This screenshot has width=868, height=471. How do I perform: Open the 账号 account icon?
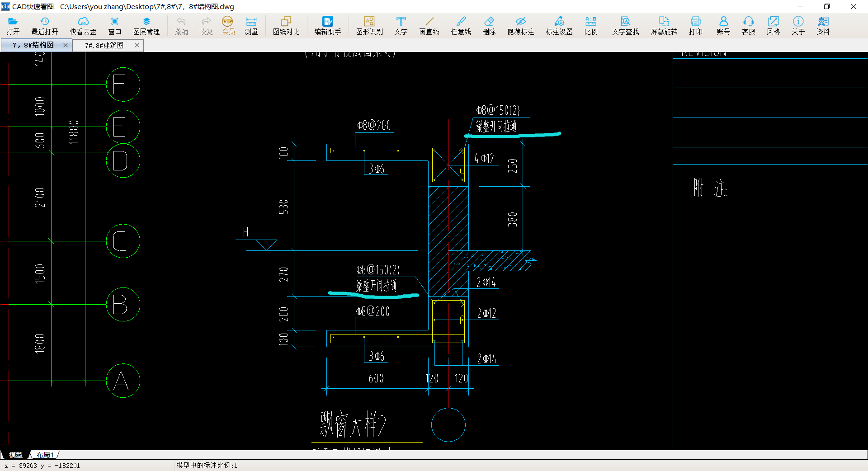(x=723, y=26)
